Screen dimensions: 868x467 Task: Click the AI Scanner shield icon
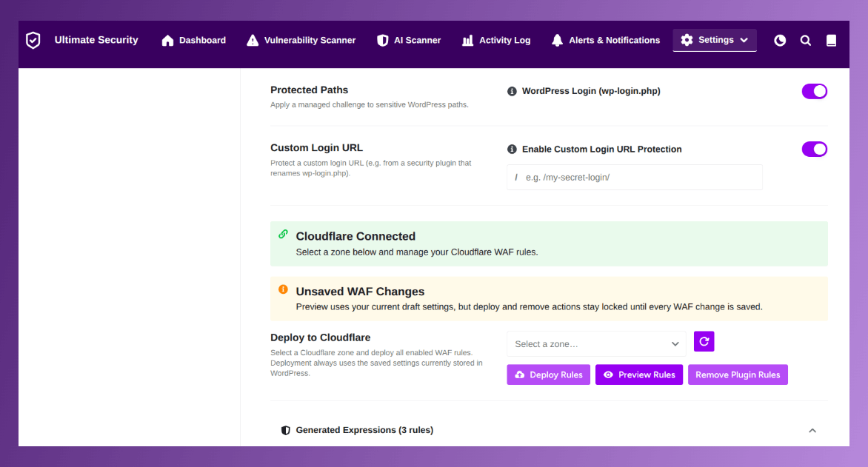point(382,41)
